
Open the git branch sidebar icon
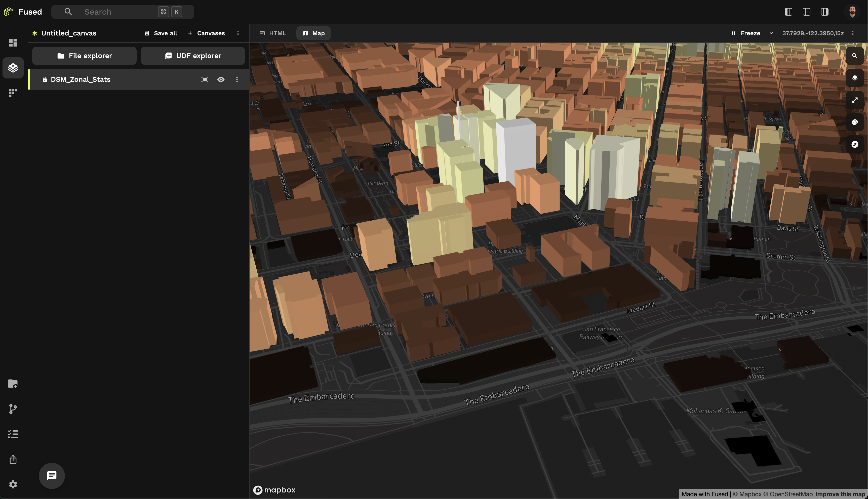[x=13, y=408]
